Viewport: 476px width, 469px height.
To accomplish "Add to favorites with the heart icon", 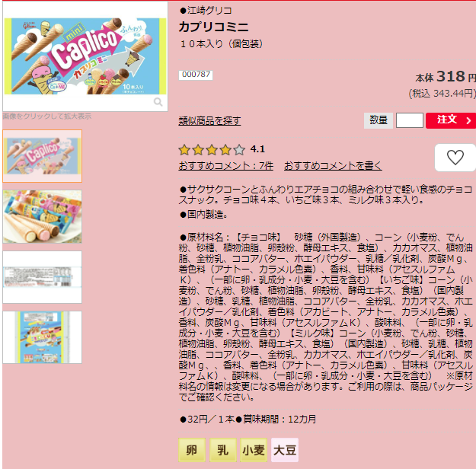I will [x=455, y=158].
